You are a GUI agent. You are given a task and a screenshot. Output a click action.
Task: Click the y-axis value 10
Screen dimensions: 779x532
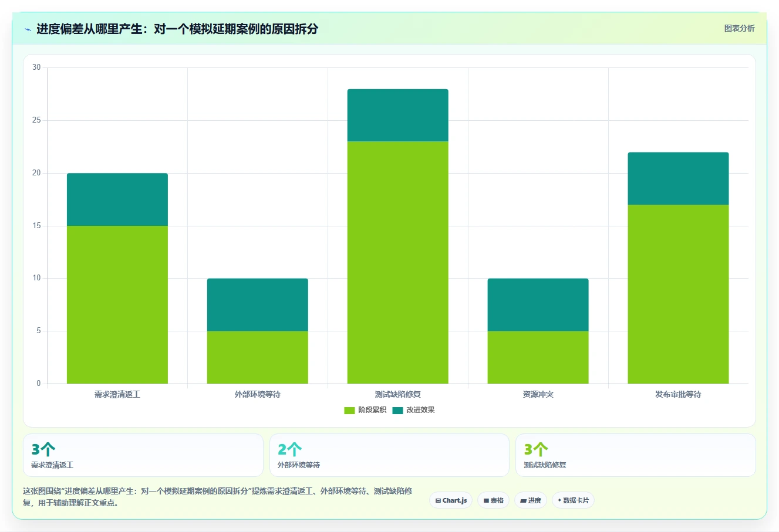pyautogui.click(x=36, y=278)
